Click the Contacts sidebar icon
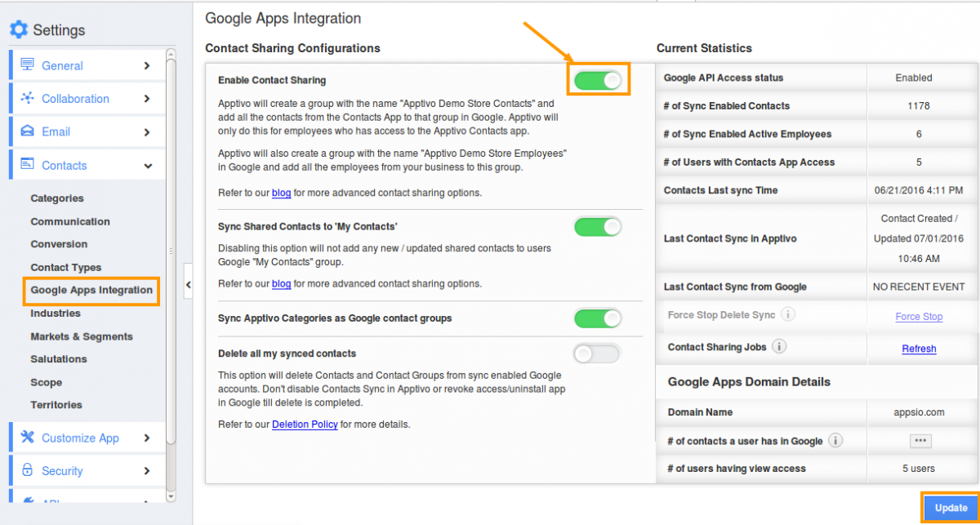Viewport: 980px width, 525px height. (26, 165)
